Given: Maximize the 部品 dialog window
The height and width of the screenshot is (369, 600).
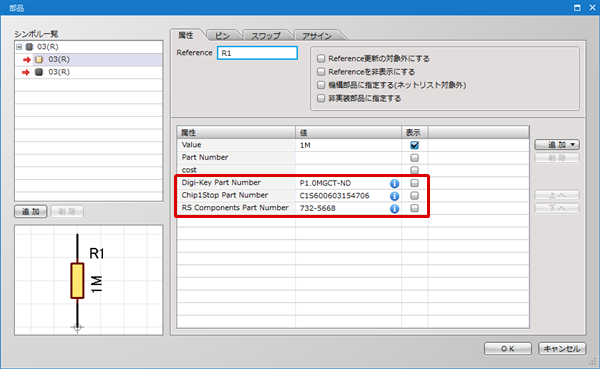Looking at the screenshot, I should [577, 8].
